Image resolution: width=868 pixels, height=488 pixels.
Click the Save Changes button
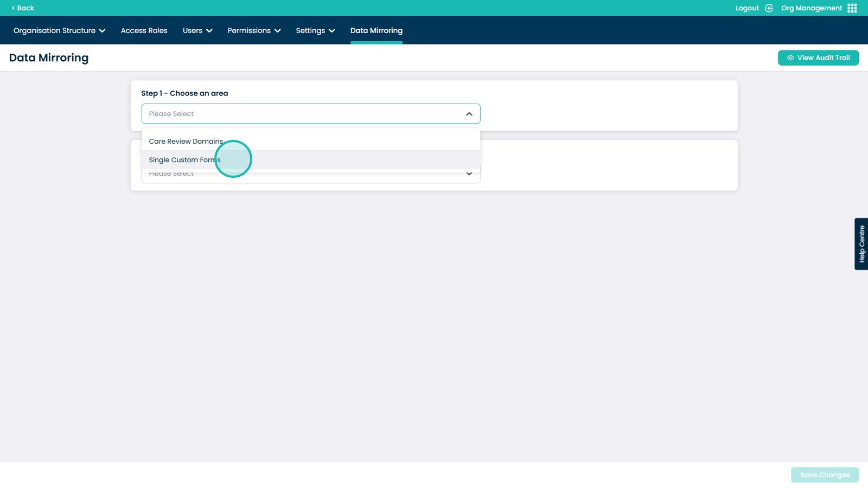coord(825,475)
